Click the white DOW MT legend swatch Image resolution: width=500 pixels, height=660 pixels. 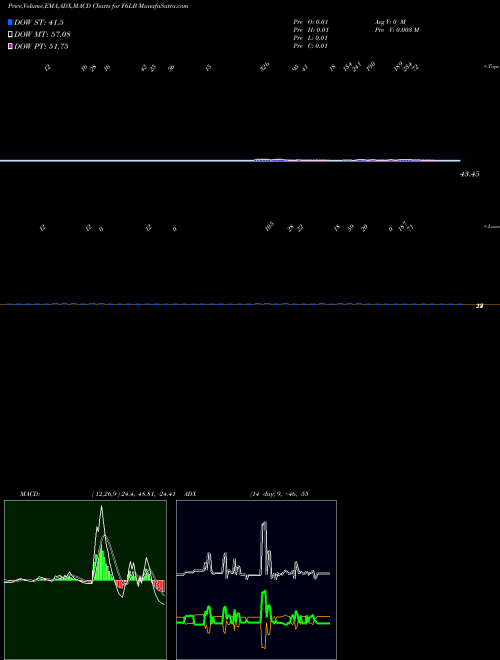[x=10, y=35]
